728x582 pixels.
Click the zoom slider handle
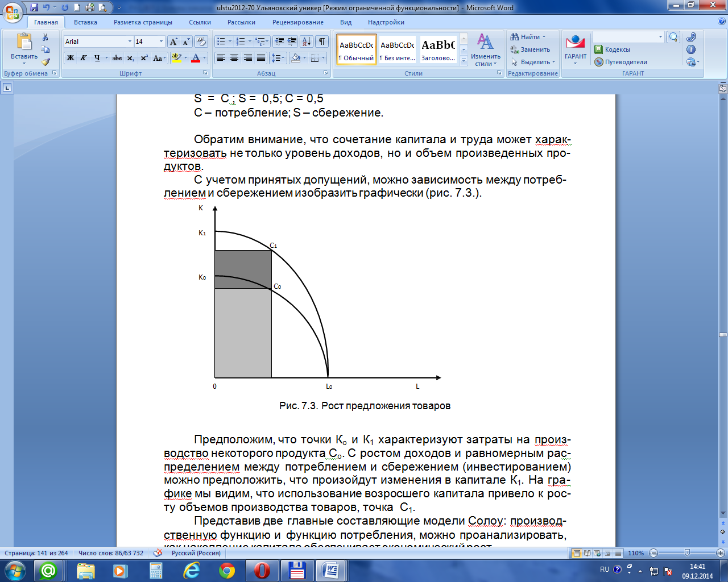(x=687, y=553)
